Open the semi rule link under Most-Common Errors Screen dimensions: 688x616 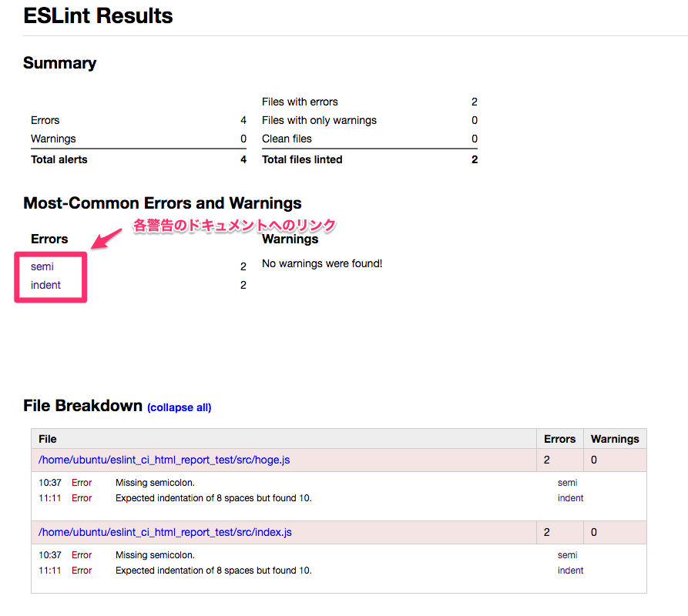pyautogui.click(x=42, y=266)
